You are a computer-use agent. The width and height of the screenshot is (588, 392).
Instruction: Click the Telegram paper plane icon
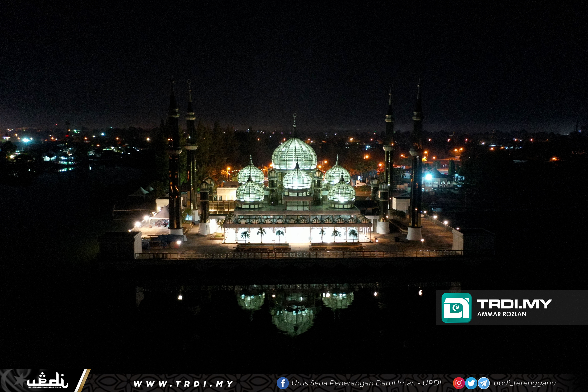click(484, 383)
